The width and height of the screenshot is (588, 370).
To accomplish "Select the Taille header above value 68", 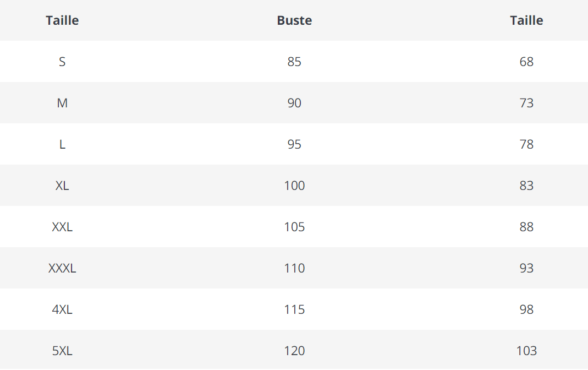I will 526,20.
